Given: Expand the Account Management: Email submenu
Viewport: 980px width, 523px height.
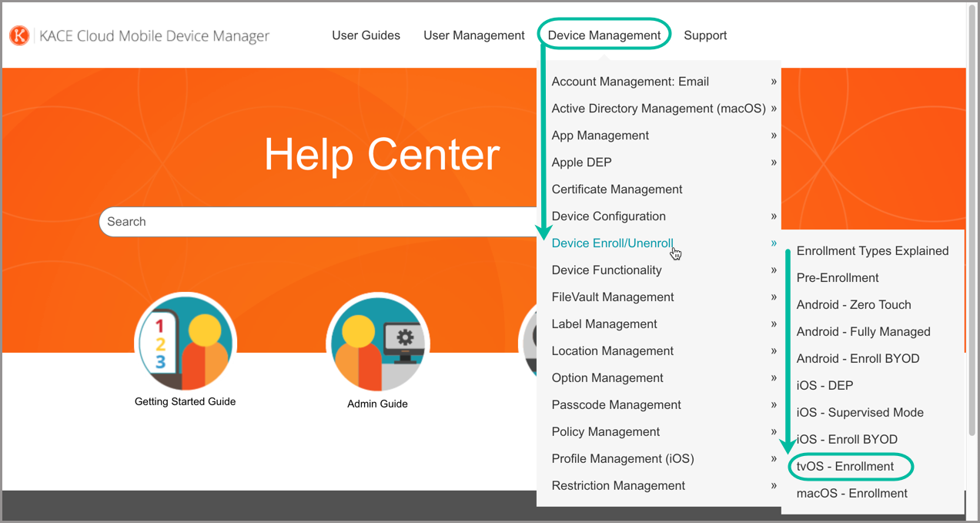Looking at the screenshot, I should click(x=630, y=82).
